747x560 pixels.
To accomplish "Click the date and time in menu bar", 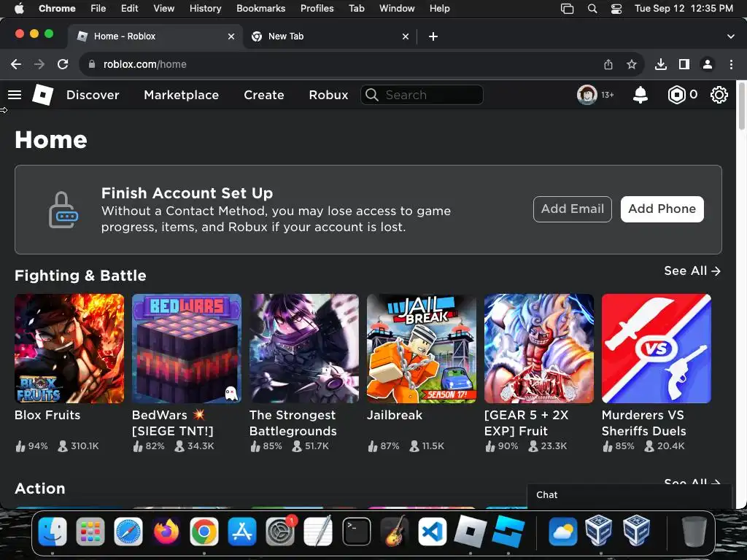I will click(684, 9).
